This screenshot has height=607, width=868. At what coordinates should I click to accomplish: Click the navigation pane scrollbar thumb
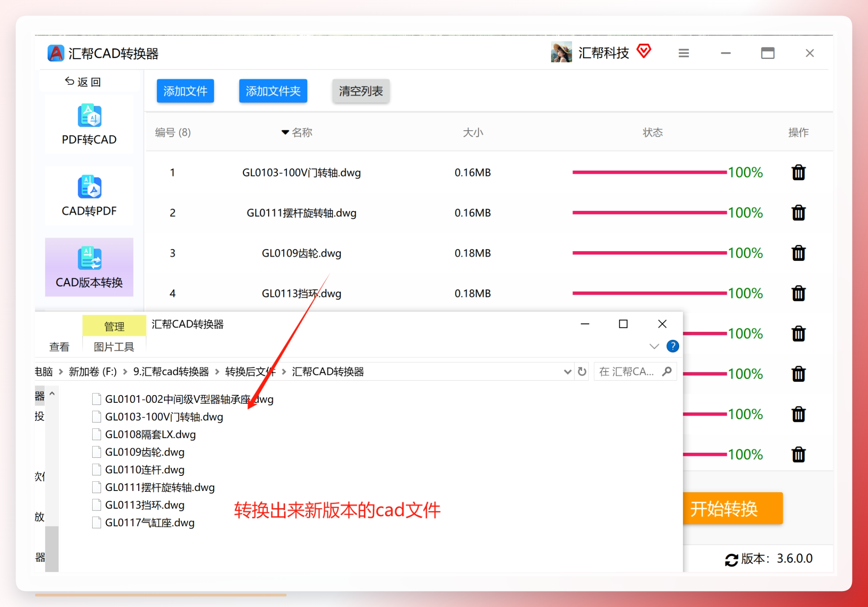pos(52,549)
